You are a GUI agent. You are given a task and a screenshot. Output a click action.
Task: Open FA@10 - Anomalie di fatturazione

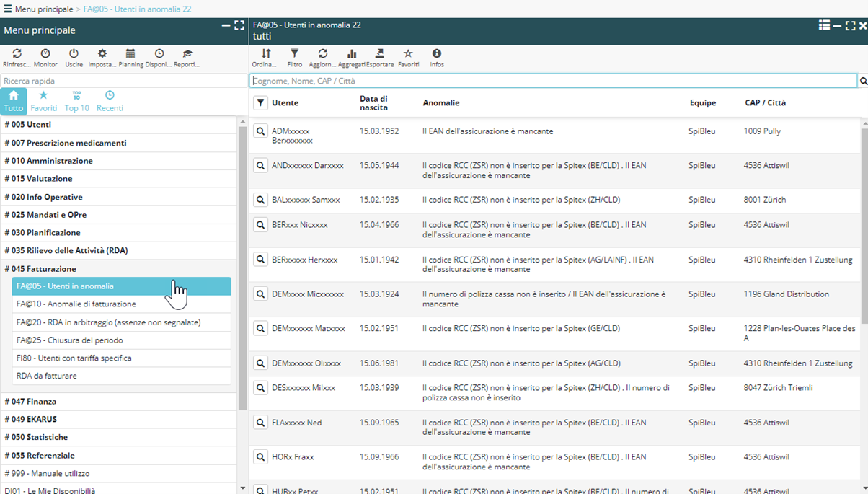tap(76, 304)
